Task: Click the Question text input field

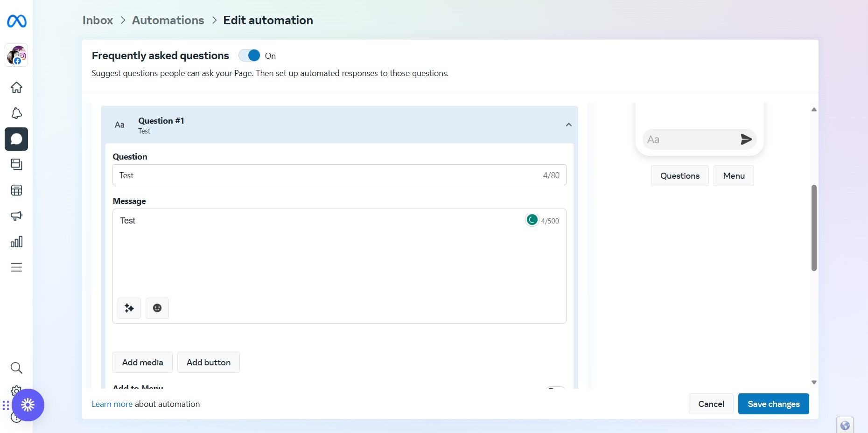Action: click(327, 175)
